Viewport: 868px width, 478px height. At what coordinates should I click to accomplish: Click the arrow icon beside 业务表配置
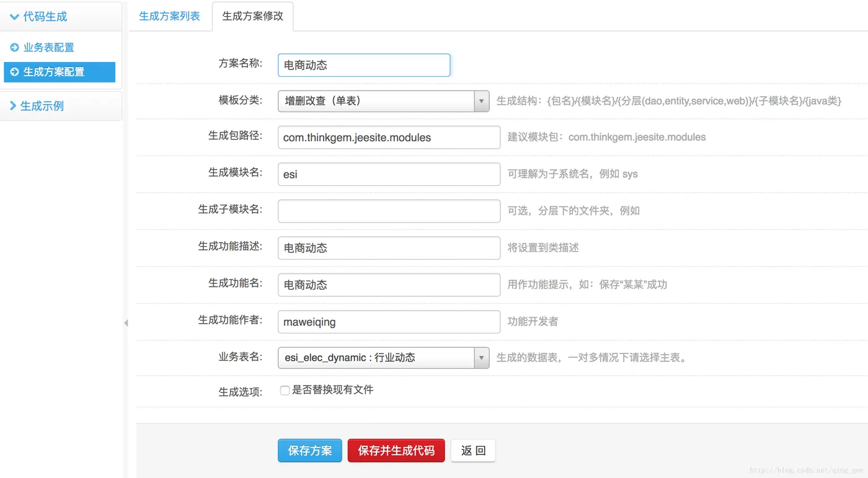point(14,47)
